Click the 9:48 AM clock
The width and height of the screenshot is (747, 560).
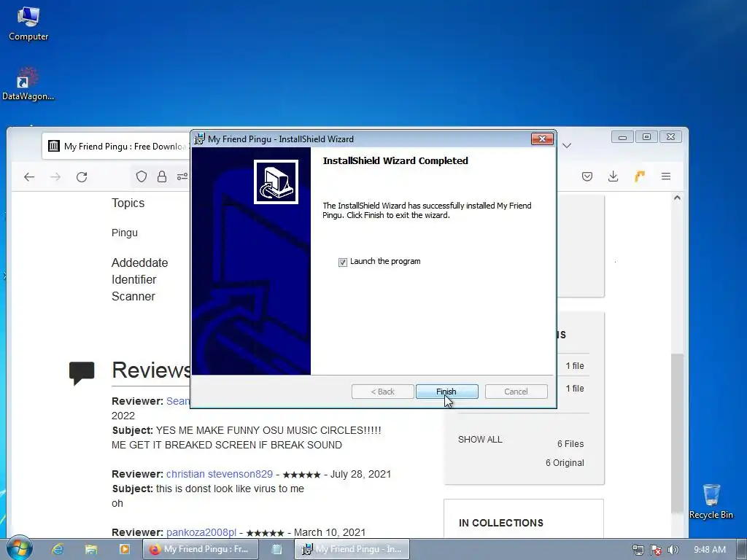click(710, 550)
